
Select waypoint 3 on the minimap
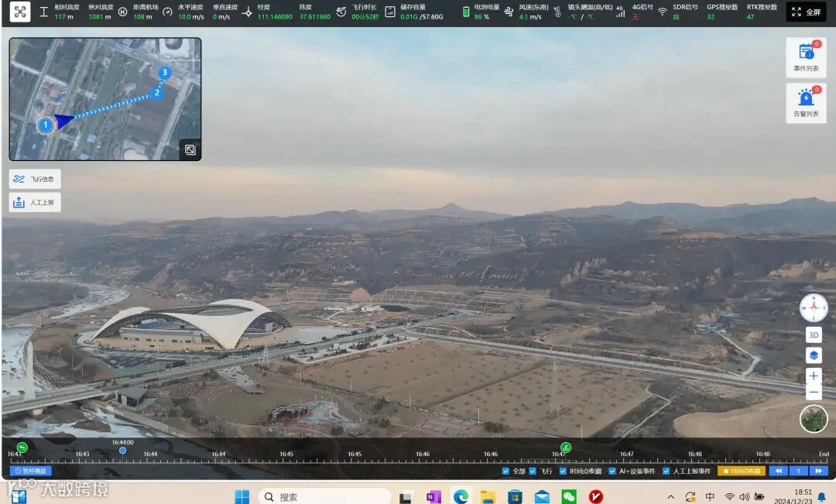pyautogui.click(x=165, y=73)
